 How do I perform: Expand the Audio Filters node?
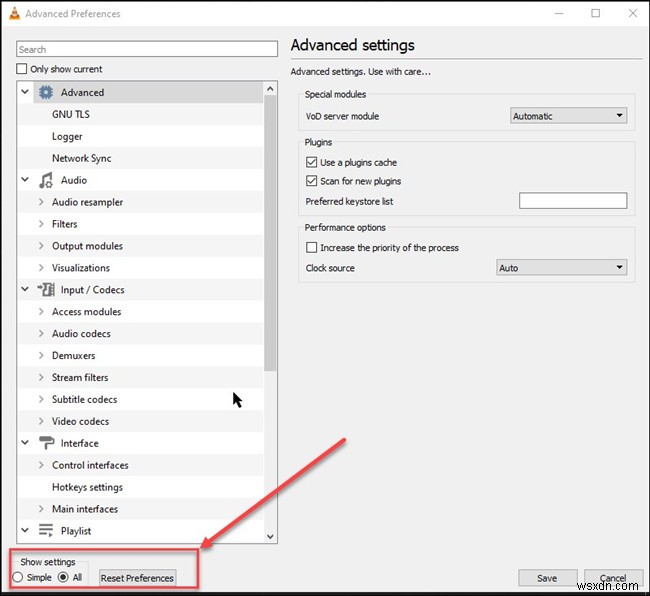pos(41,224)
